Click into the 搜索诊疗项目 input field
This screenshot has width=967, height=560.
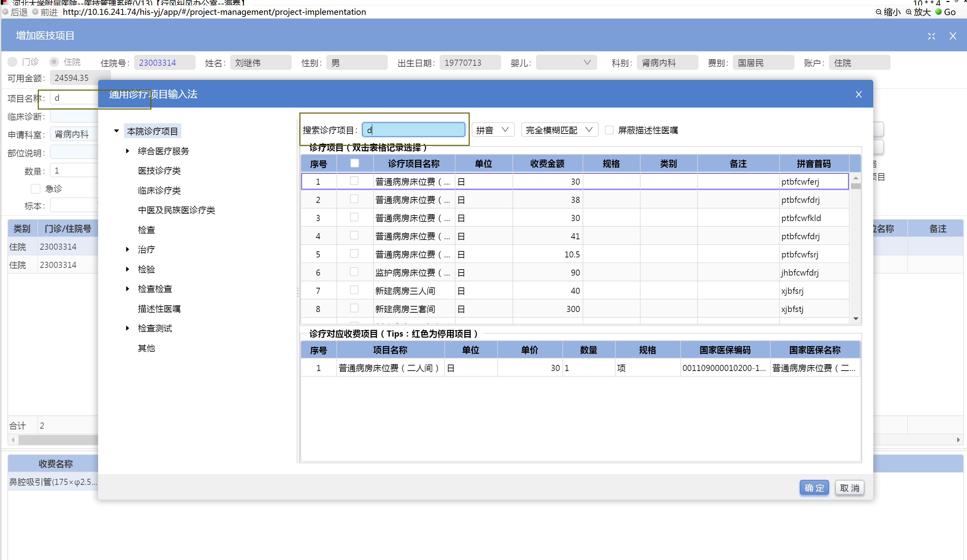413,130
